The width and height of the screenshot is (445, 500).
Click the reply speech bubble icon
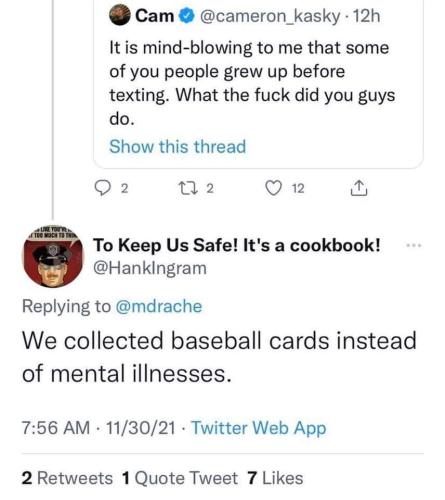[x=103, y=188]
